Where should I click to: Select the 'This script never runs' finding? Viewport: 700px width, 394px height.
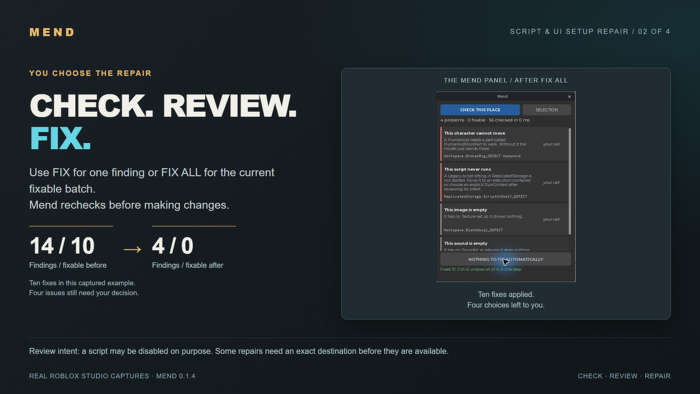tap(504, 182)
